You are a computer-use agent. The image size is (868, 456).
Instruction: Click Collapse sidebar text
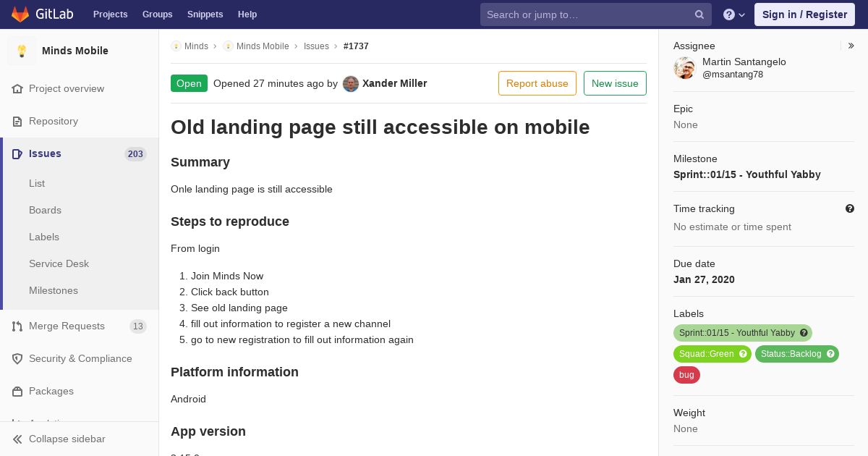[67, 439]
